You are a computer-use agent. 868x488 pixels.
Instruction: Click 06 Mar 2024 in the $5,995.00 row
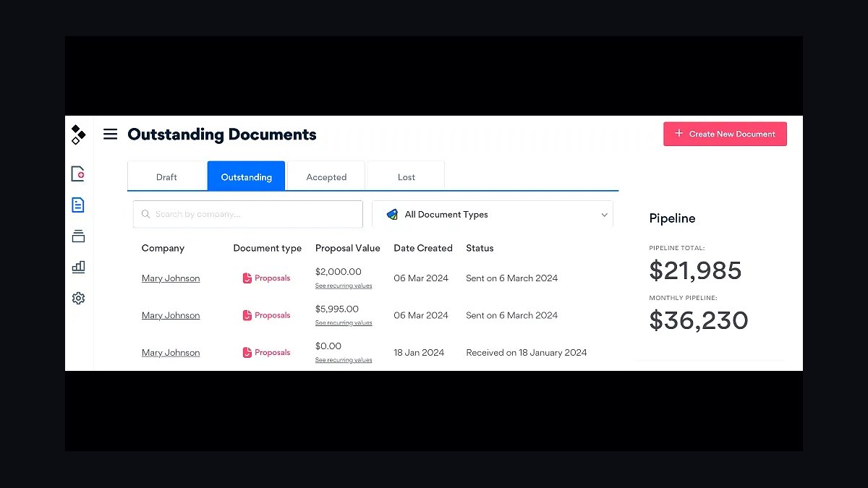tap(421, 315)
